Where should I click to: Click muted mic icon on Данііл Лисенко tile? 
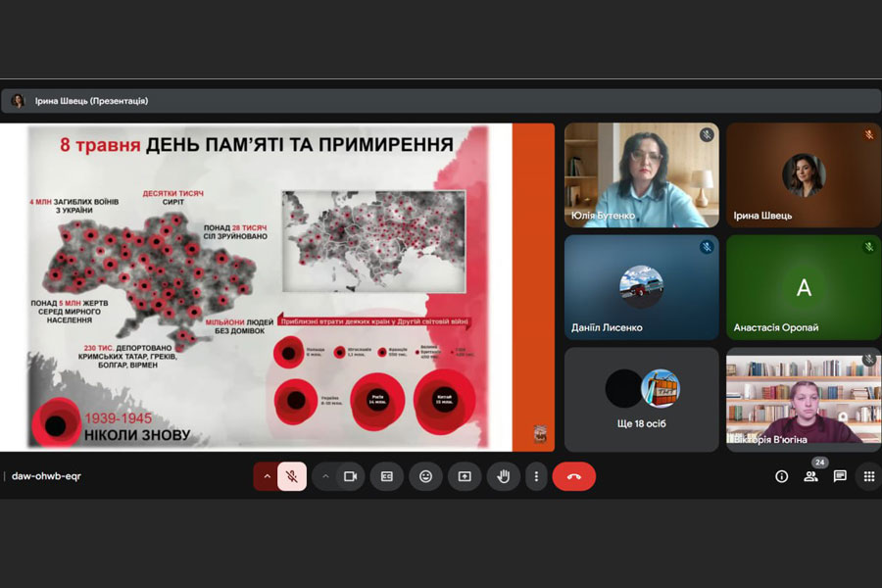(x=707, y=246)
